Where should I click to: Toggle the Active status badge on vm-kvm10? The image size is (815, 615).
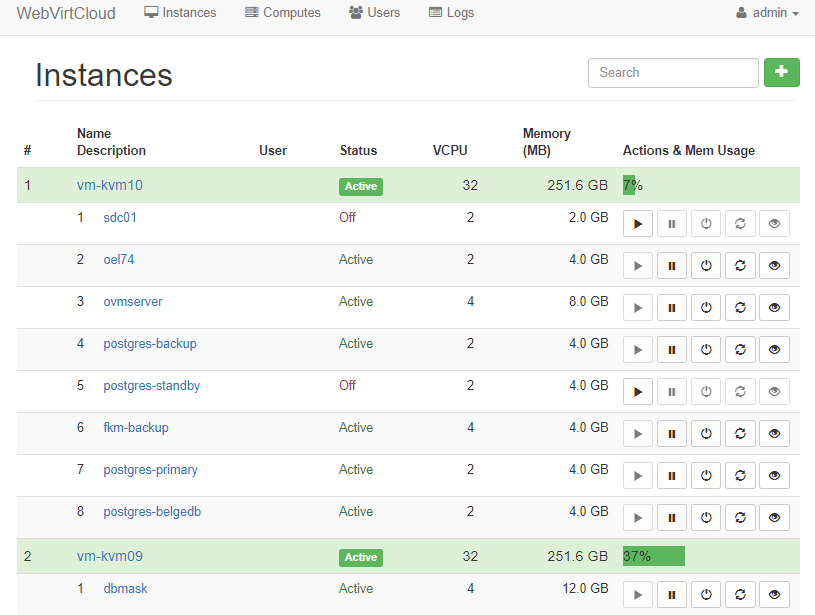[x=360, y=186]
